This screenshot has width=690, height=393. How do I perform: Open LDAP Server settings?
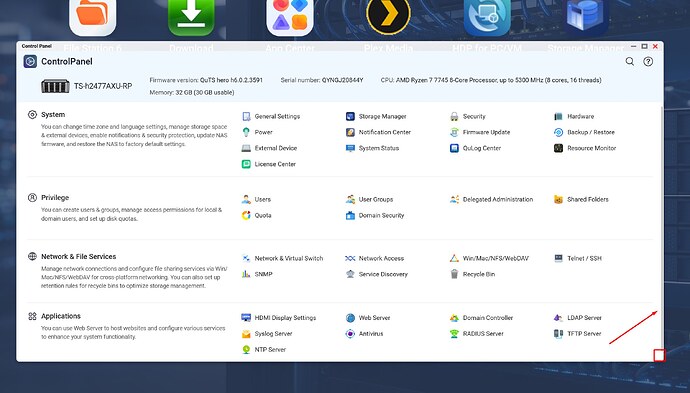click(578, 318)
